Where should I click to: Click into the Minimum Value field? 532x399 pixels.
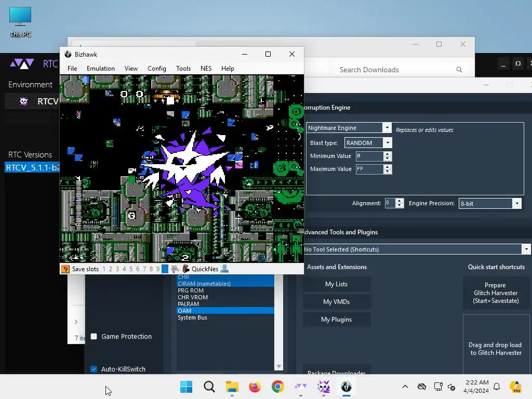(x=369, y=156)
